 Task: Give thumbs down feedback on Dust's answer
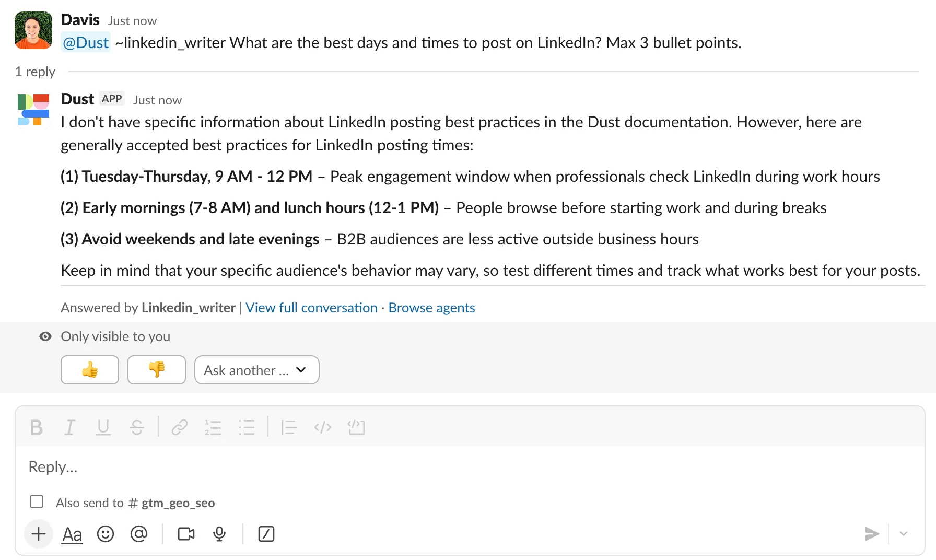(156, 370)
